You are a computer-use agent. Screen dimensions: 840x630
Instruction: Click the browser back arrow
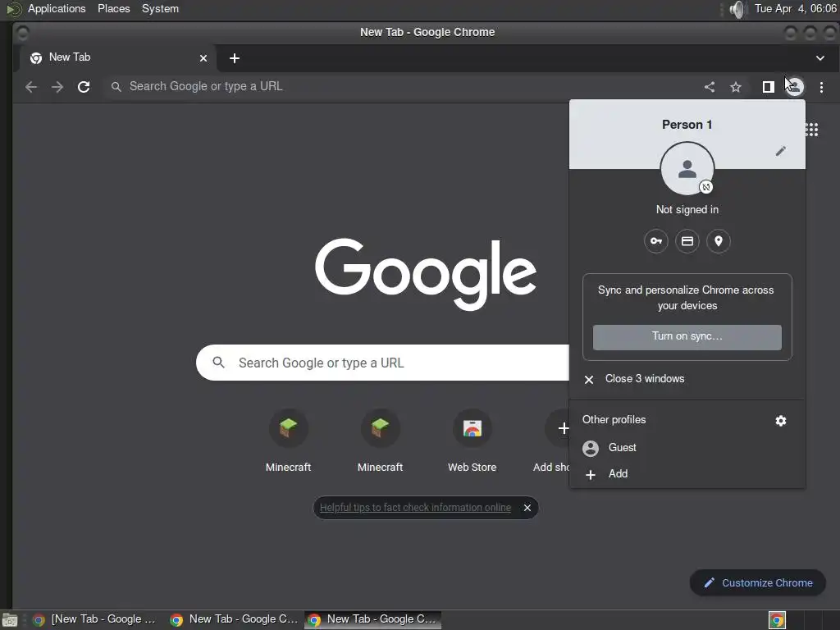click(x=31, y=87)
